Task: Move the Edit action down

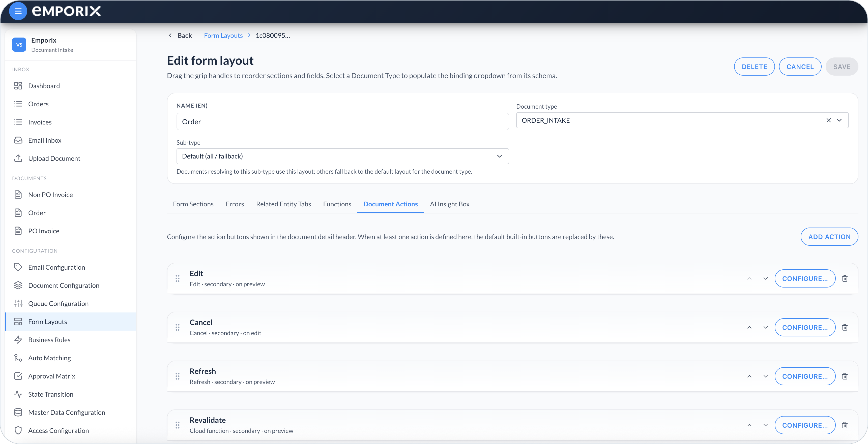Action: coord(766,278)
